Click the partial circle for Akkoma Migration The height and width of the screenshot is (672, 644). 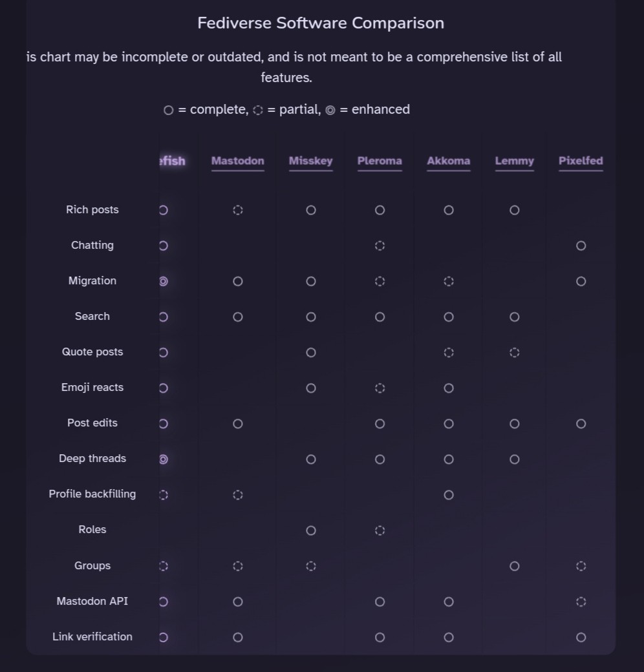pos(449,281)
